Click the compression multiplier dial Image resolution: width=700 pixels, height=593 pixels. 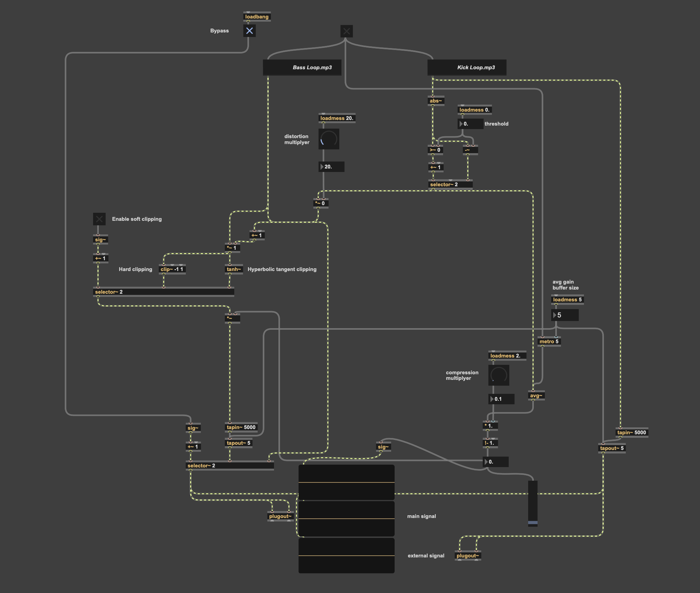coord(498,375)
